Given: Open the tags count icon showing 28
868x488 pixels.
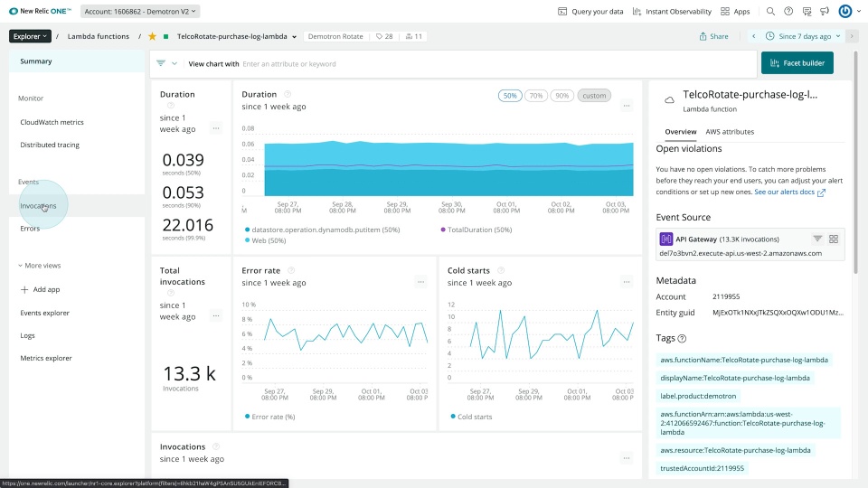Looking at the screenshot, I should 384,36.
